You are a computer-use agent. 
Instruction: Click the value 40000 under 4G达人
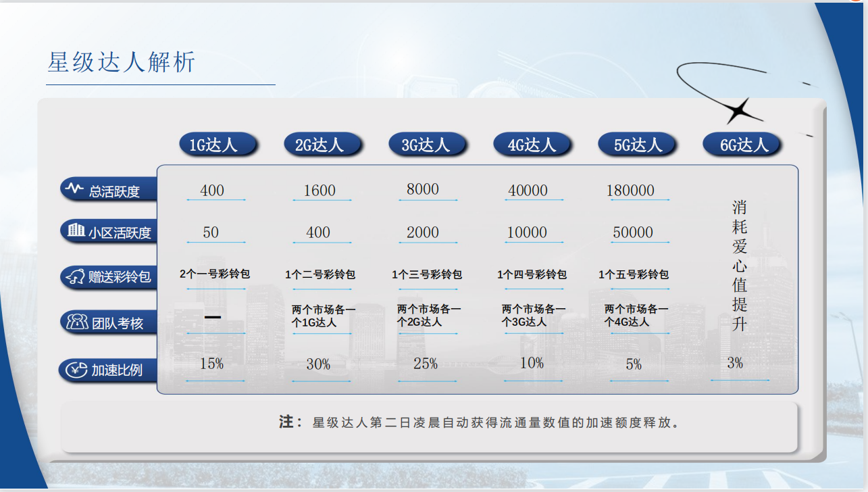click(528, 191)
